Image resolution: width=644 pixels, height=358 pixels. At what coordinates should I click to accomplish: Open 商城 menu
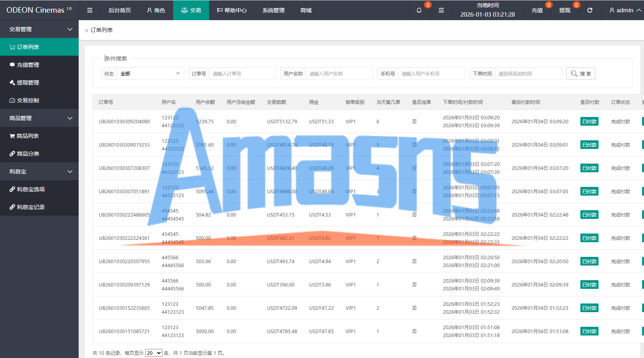[306, 10]
